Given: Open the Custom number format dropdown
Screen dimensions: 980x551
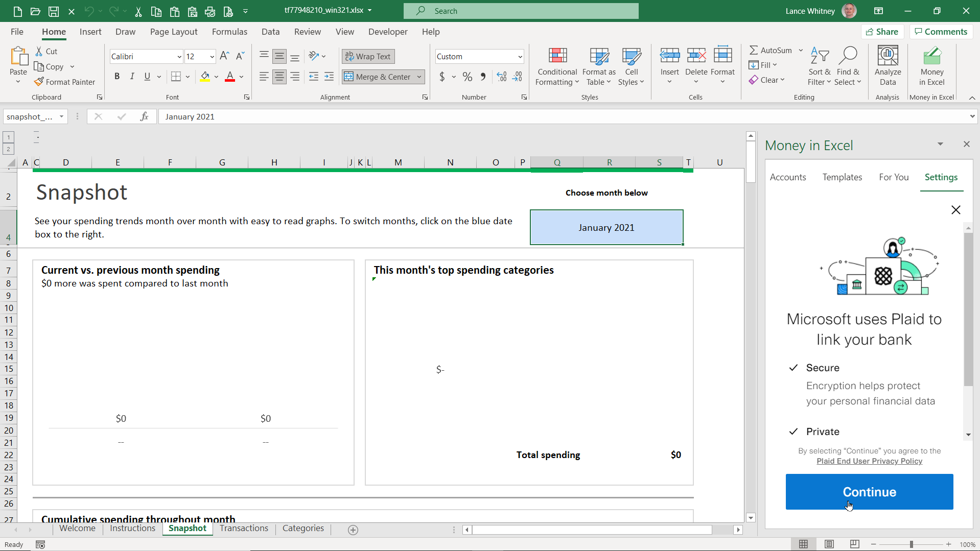Looking at the screenshot, I should pyautogui.click(x=520, y=57).
